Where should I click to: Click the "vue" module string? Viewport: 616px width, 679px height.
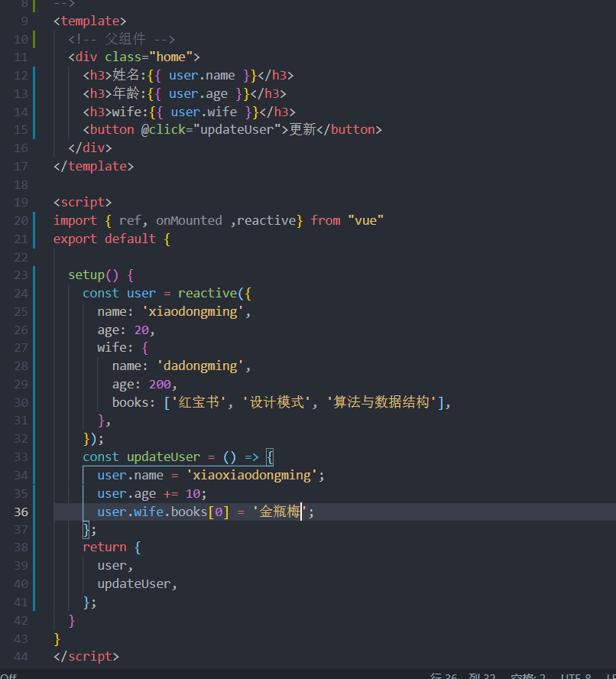coord(366,221)
